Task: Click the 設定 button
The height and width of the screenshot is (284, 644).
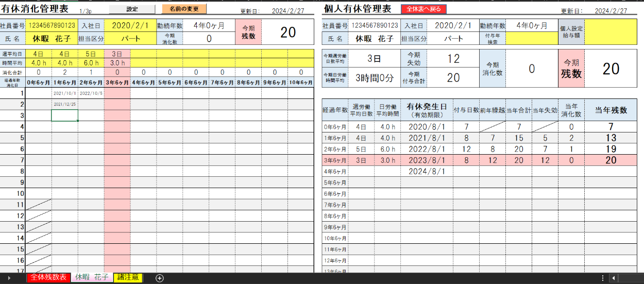Action: pos(132,9)
